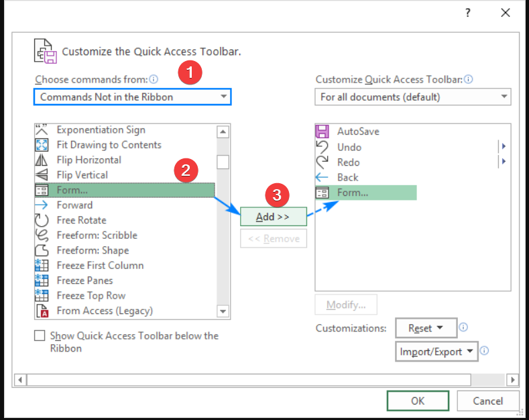Click the Freeze Panes icon
The image size is (529, 420).
tap(42, 280)
